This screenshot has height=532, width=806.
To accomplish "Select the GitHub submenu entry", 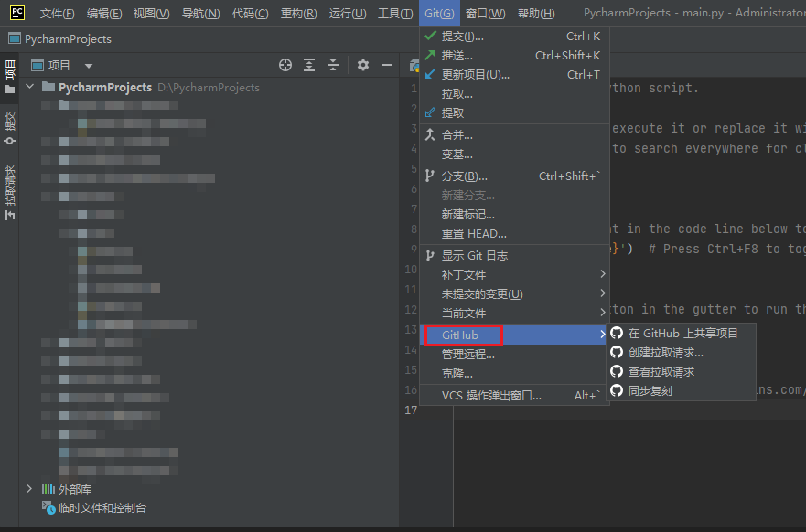I will pyautogui.click(x=514, y=335).
